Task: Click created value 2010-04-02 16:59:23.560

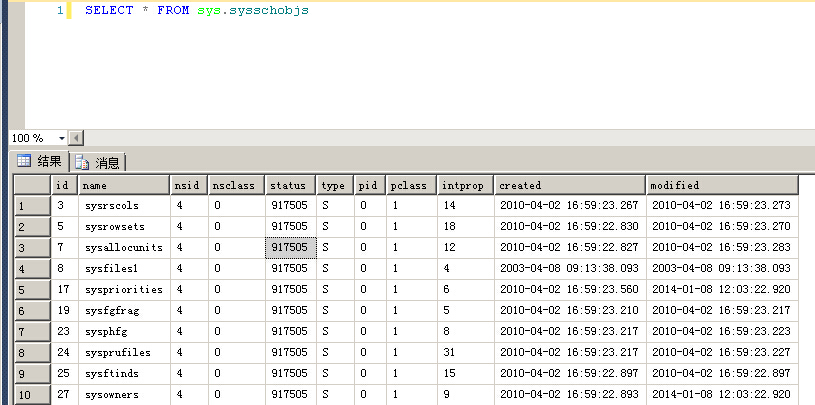Action: [x=570, y=290]
